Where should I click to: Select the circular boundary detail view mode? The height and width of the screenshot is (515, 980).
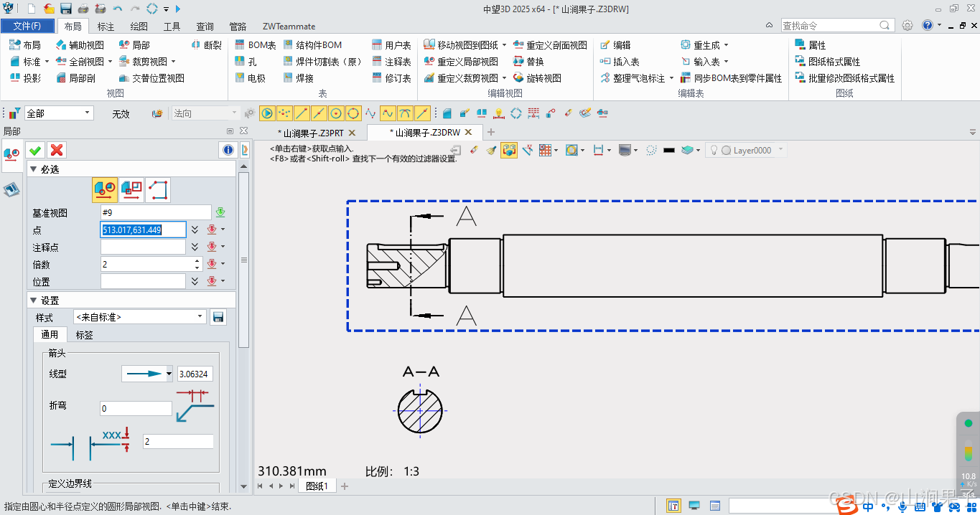click(x=105, y=189)
